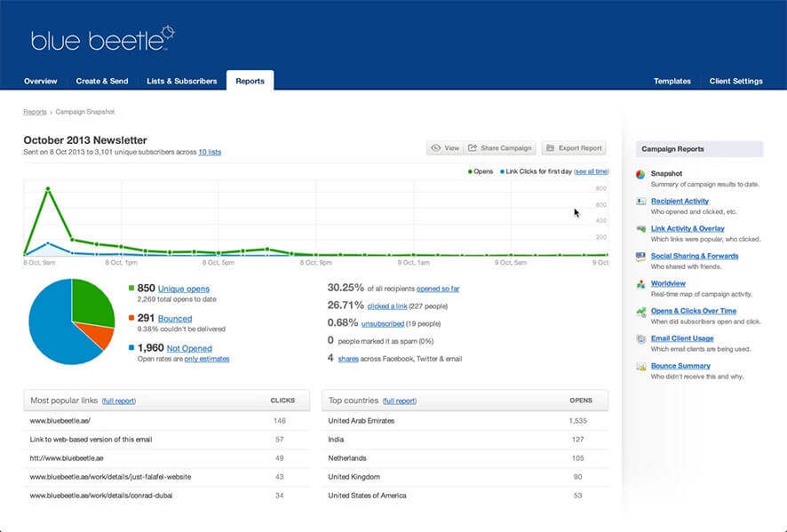Click the Link Activity & Overlay icon
This screenshot has width=787, height=532.
click(641, 229)
